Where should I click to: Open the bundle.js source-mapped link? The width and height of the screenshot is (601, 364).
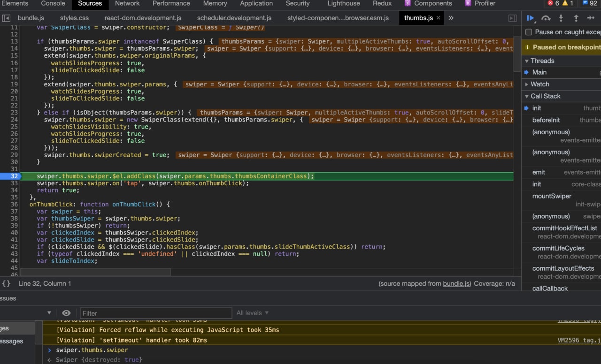456,283
